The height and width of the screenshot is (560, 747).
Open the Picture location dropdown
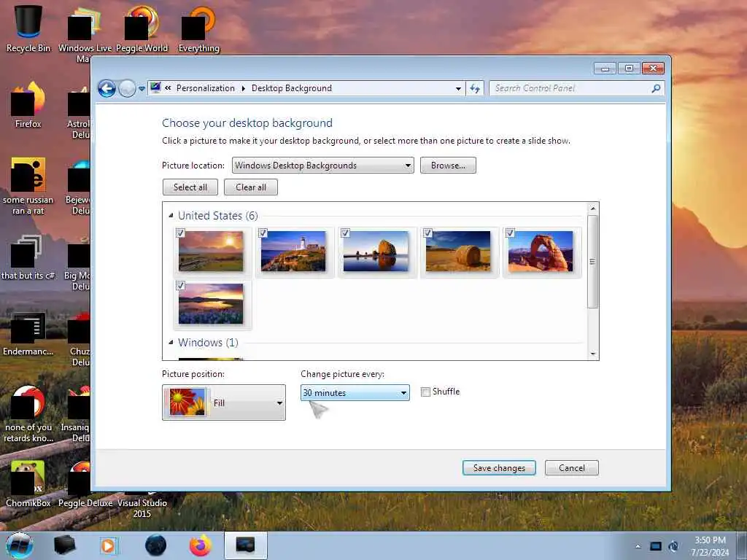coord(322,166)
